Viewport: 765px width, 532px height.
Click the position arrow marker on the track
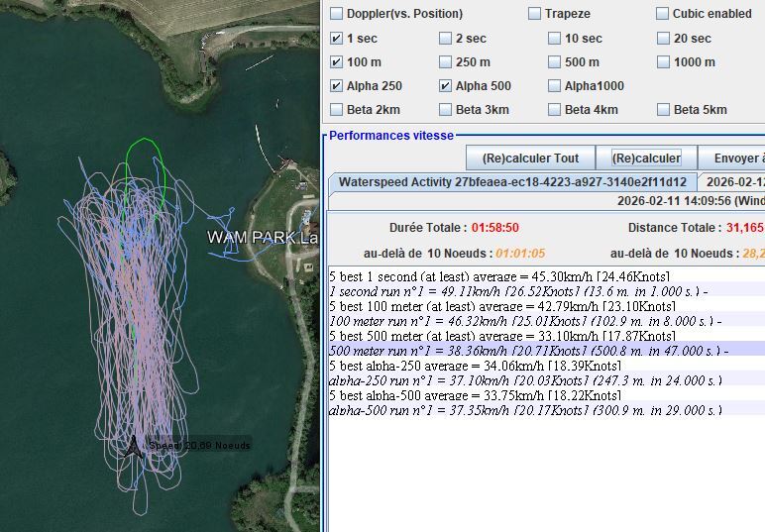(133, 447)
